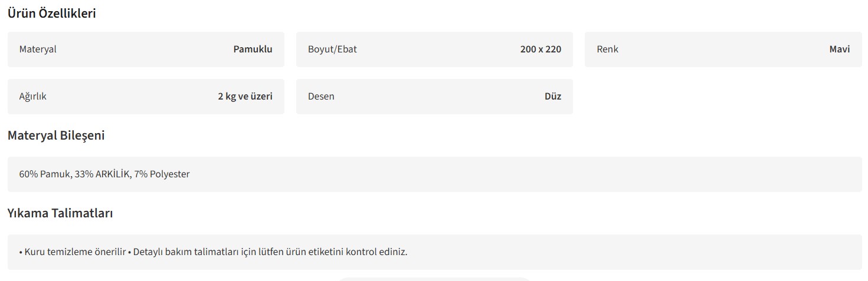Select the 2 kg ve üzeri value
The width and height of the screenshot is (868, 281).
pyautogui.click(x=245, y=97)
